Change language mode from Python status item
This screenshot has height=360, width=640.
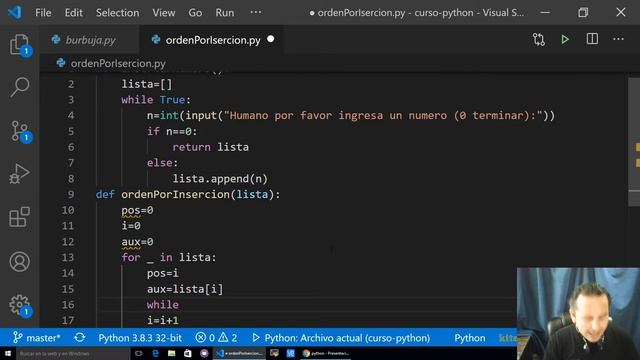tap(470, 338)
